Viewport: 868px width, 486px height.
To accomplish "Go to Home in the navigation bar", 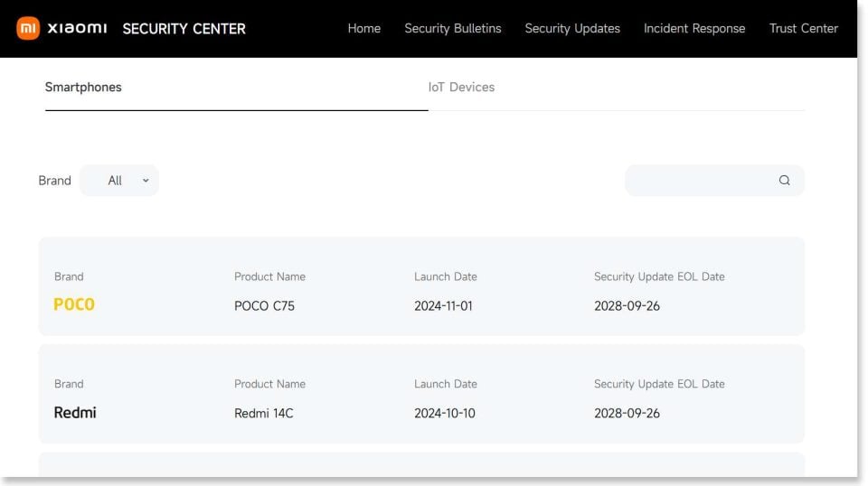I will click(x=363, y=28).
